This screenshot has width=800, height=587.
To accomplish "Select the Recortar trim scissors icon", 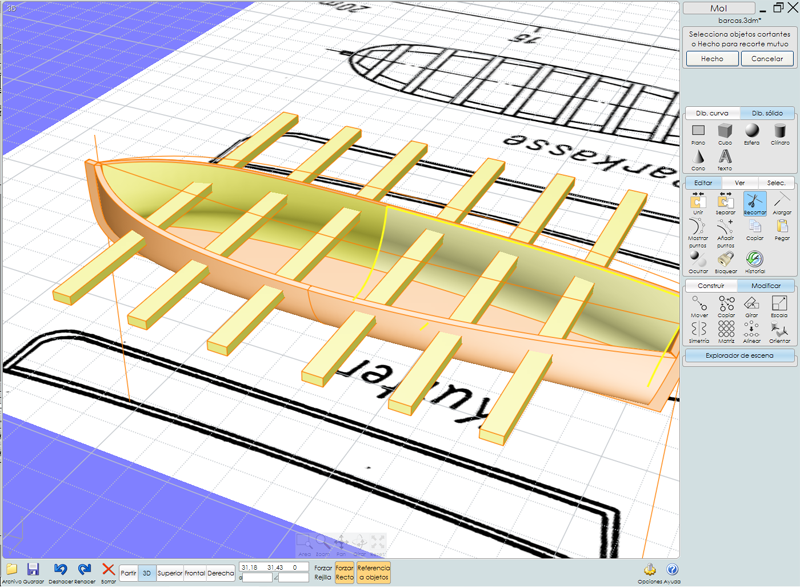I will (x=755, y=201).
